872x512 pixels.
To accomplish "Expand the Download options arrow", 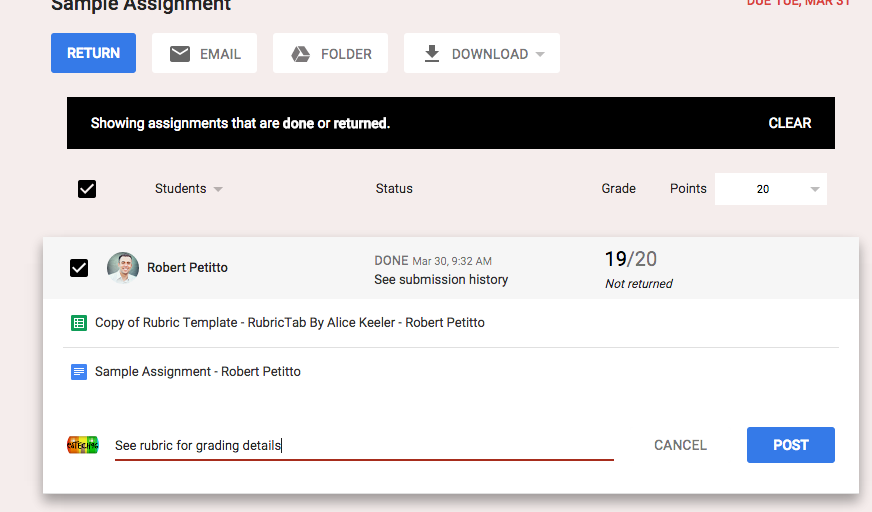I will [540, 54].
